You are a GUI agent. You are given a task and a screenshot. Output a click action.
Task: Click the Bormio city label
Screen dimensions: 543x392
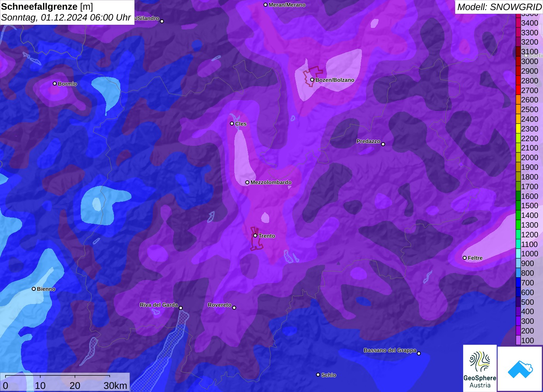[67, 84]
